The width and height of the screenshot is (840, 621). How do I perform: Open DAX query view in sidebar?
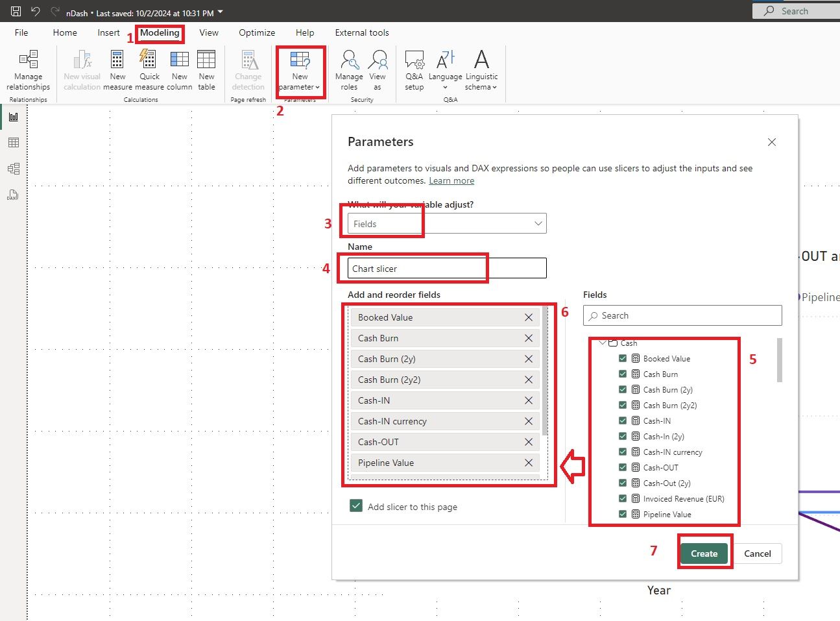point(14,195)
